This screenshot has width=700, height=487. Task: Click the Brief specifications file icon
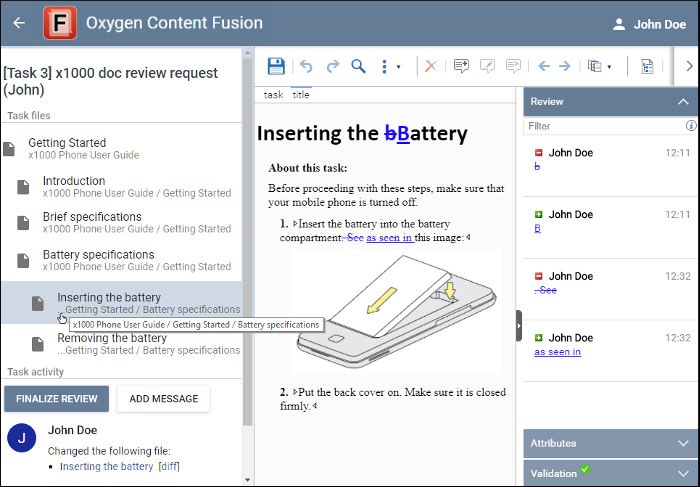coord(23,222)
